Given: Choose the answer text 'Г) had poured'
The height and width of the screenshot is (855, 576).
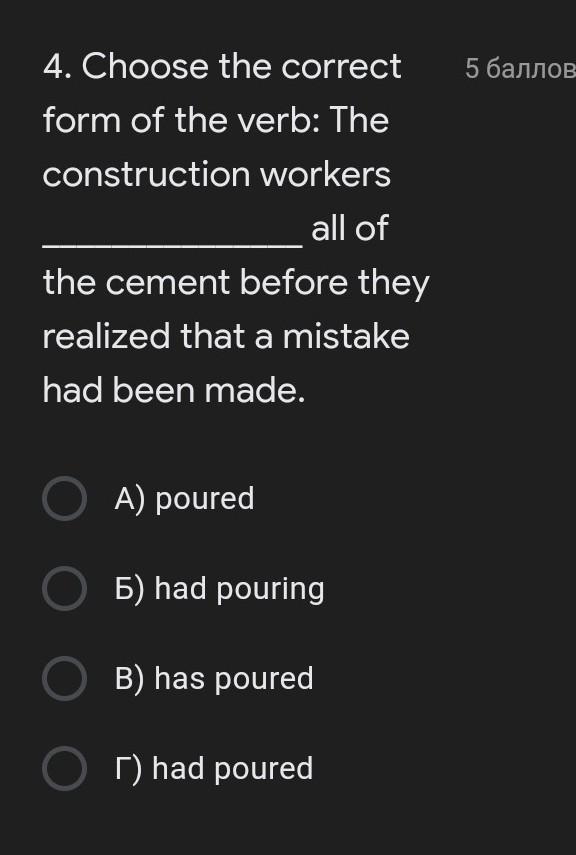Looking at the screenshot, I should [214, 769].
